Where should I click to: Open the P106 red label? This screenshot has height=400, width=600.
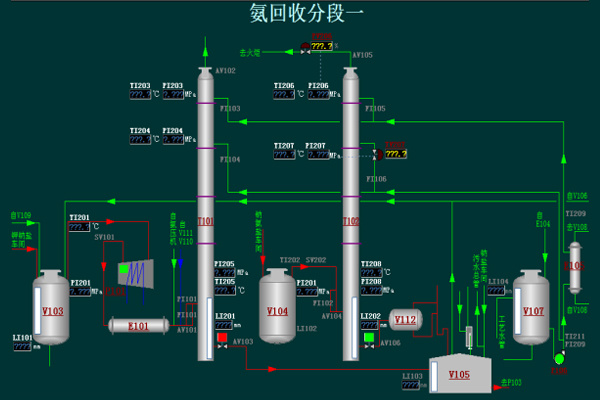(x=559, y=371)
